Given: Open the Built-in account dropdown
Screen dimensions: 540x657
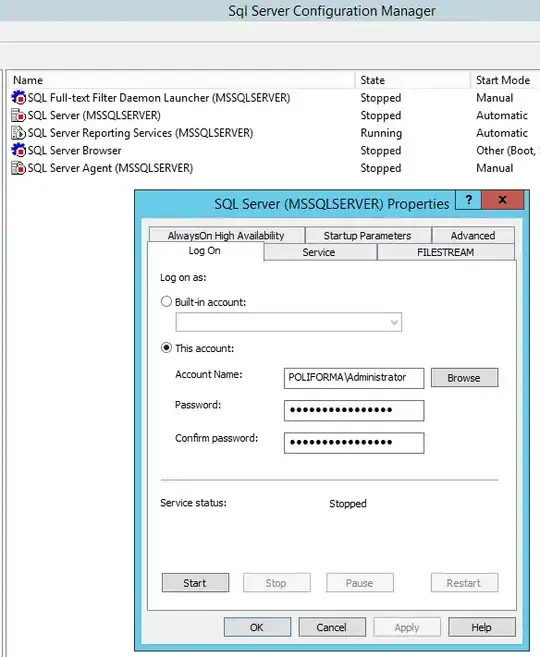Looking at the screenshot, I should pos(289,322).
